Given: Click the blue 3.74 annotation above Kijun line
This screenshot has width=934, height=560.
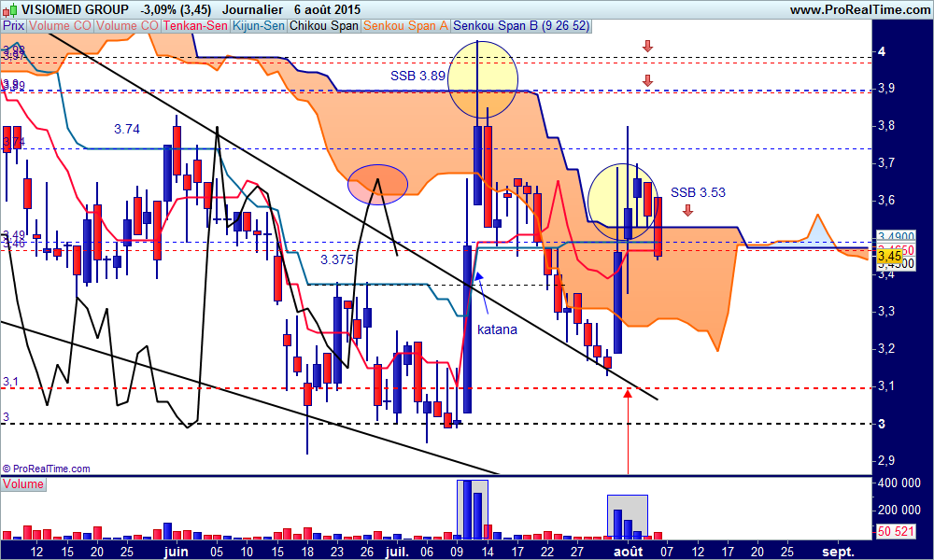Looking at the screenshot, I should 127,129.
